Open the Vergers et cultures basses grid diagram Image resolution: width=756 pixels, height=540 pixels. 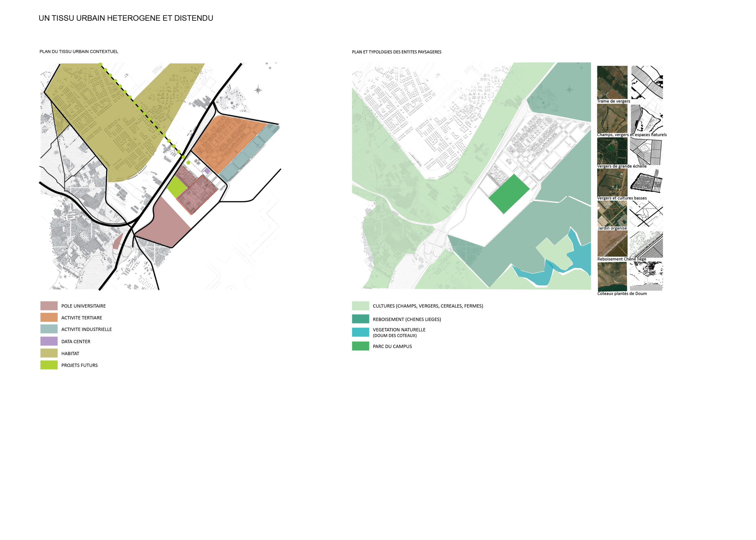point(646,181)
